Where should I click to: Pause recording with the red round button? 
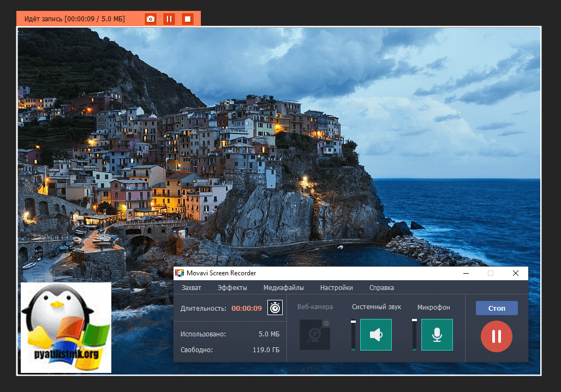tap(496, 336)
